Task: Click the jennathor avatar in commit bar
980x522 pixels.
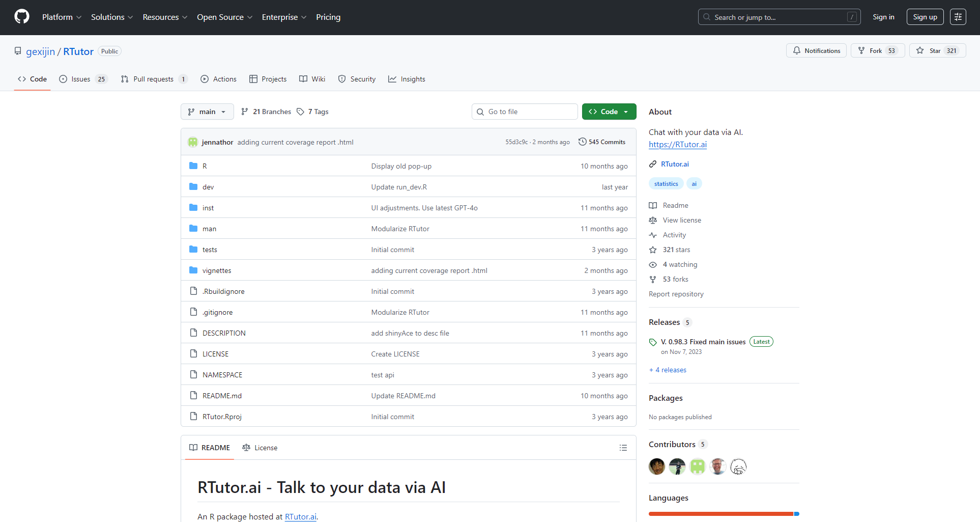Action: tap(193, 142)
